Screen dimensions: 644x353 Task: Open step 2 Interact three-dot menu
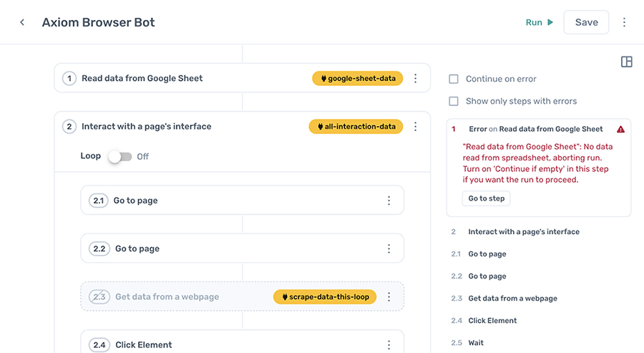point(416,127)
